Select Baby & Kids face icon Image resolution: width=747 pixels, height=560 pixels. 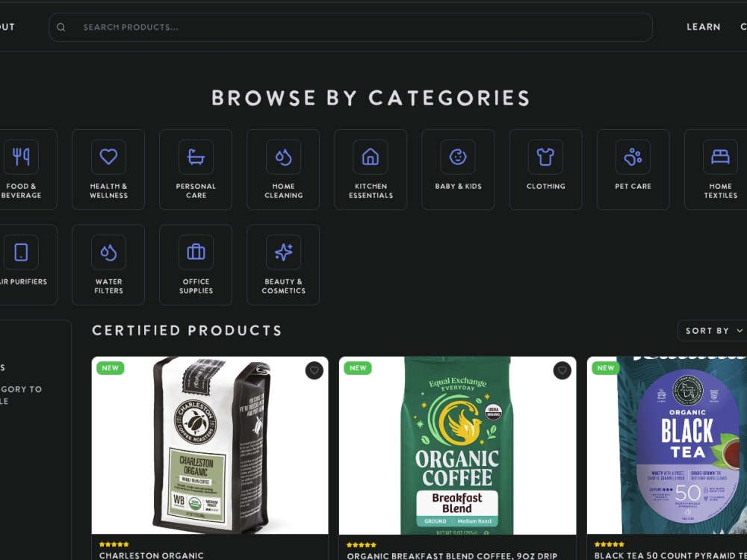459,157
